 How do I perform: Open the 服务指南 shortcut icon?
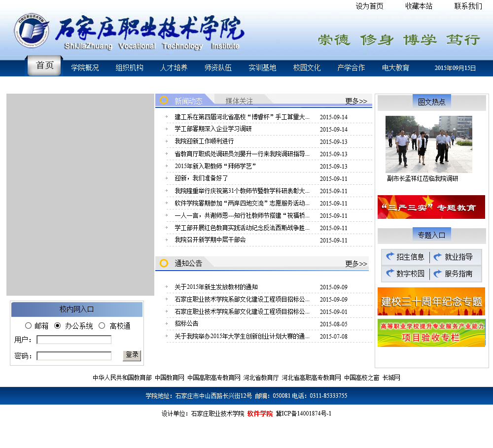pyautogui.click(x=438, y=274)
